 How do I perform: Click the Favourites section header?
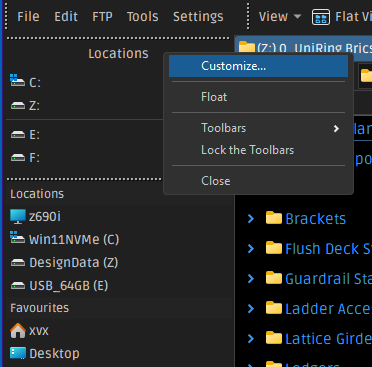click(40, 308)
